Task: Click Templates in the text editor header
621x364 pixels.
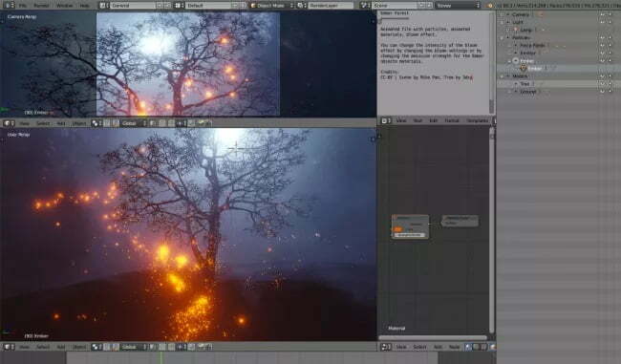Action: tap(478, 120)
